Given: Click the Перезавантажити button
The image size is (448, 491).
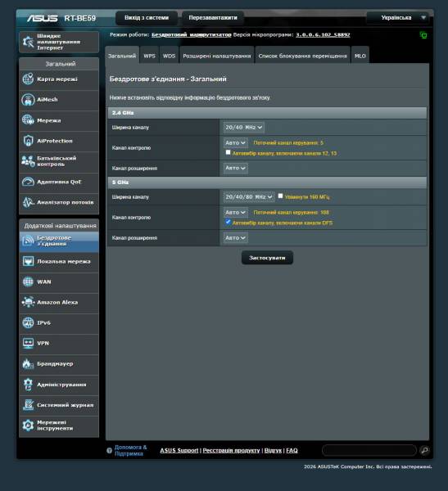Looking at the screenshot, I should [213, 18].
